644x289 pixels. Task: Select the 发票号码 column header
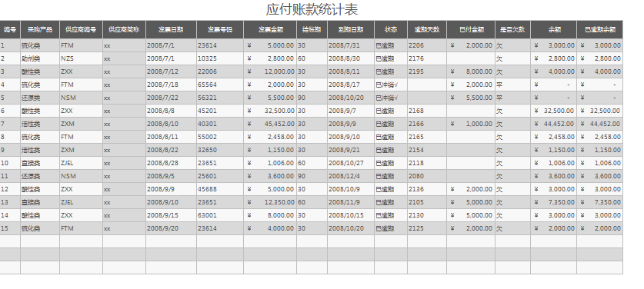[x=220, y=29]
